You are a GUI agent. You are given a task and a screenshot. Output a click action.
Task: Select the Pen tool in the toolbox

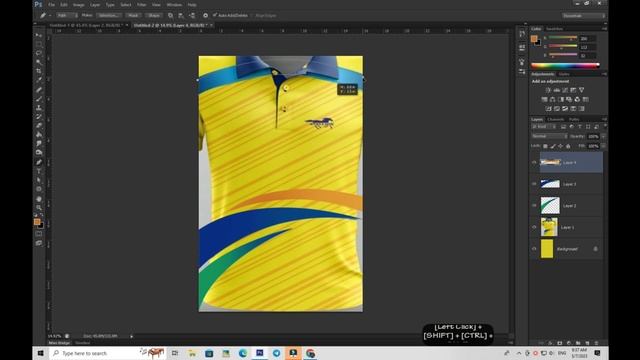tap(39, 162)
